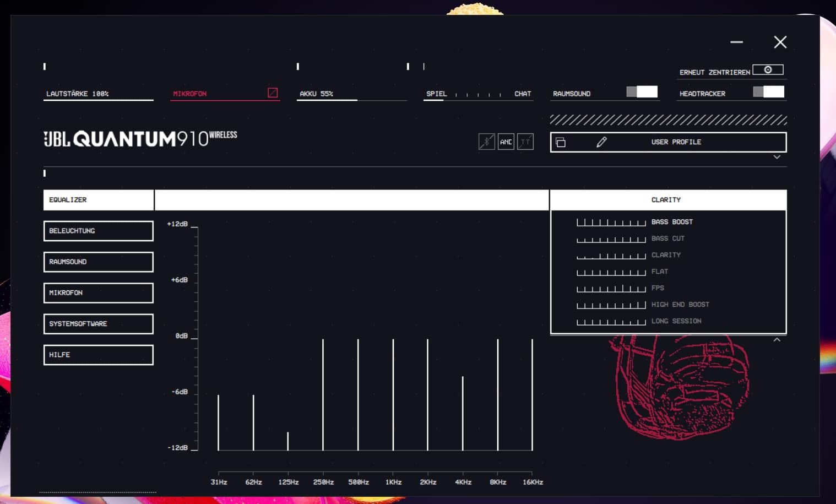Click the TT TalkThru icon
The height and width of the screenshot is (504, 836).
click(525, 142)
